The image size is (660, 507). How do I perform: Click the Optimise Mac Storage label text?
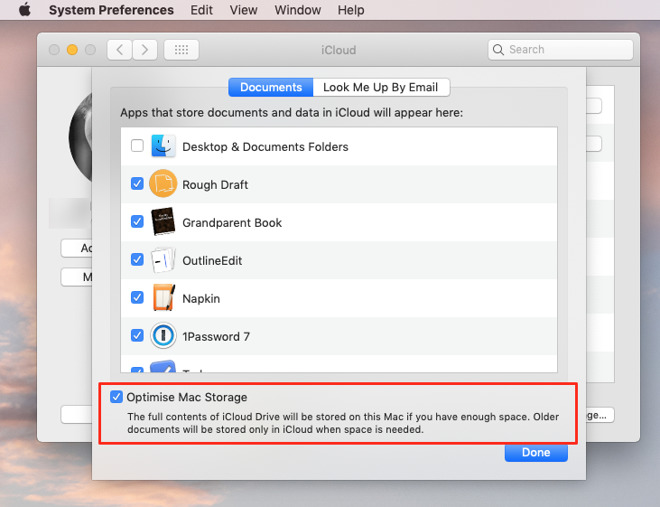187,397
